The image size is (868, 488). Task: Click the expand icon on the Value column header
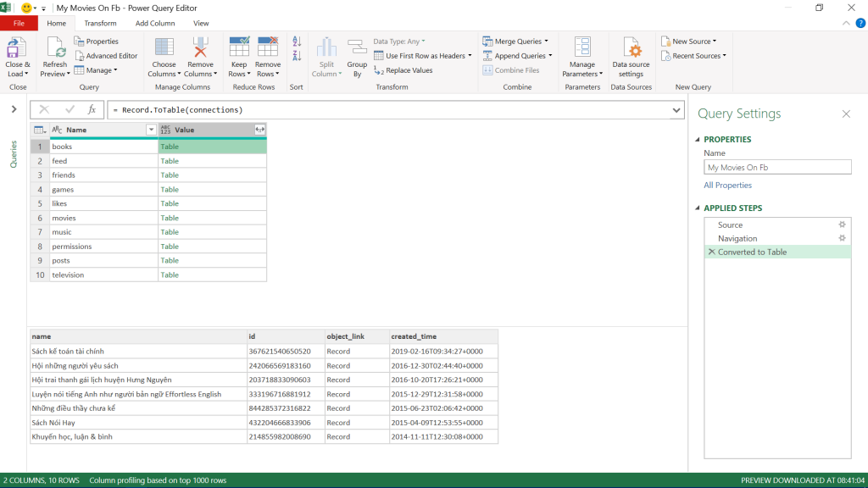coord(260,130)
